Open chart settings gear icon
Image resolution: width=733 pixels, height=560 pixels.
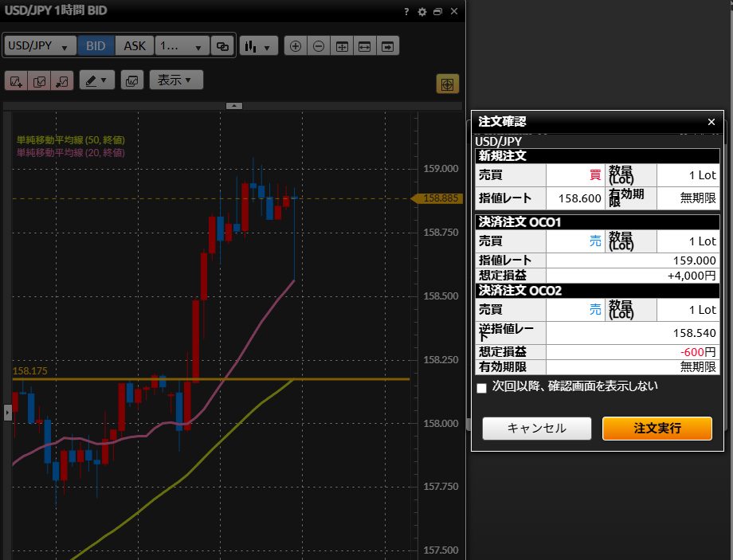click(x=422, y=12)
